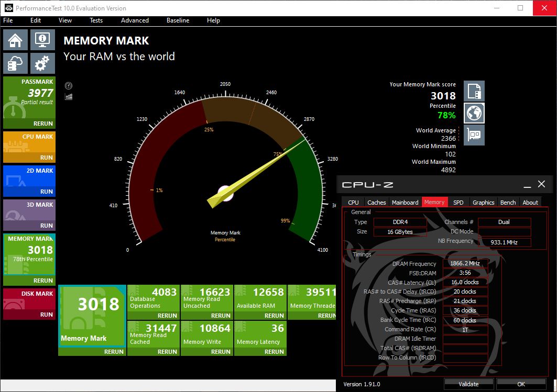Select the Memory tab in CPU-Z
Image resolution: width=557 pixels, height=392 pixels.
click(434, 202)
